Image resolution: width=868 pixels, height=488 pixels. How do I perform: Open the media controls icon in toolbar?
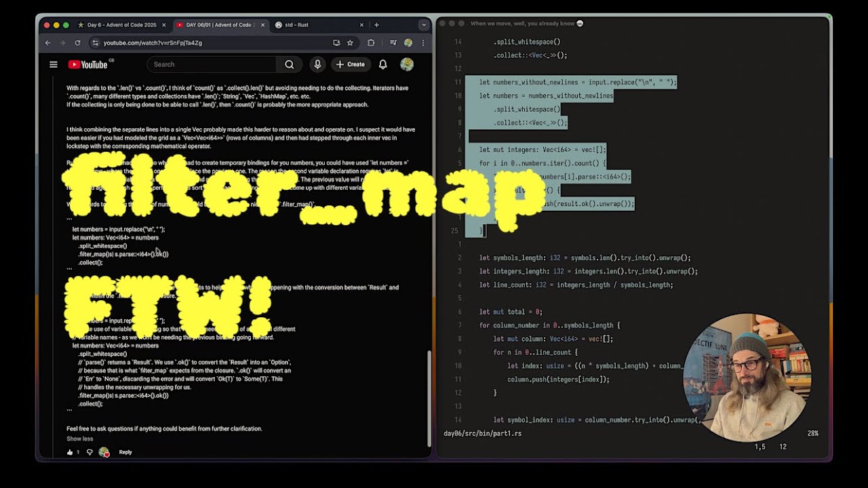[x=393, y=43]
